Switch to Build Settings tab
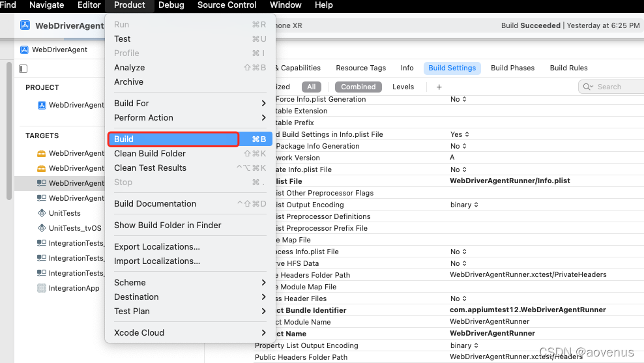644x363 pixels. point(452,68)
